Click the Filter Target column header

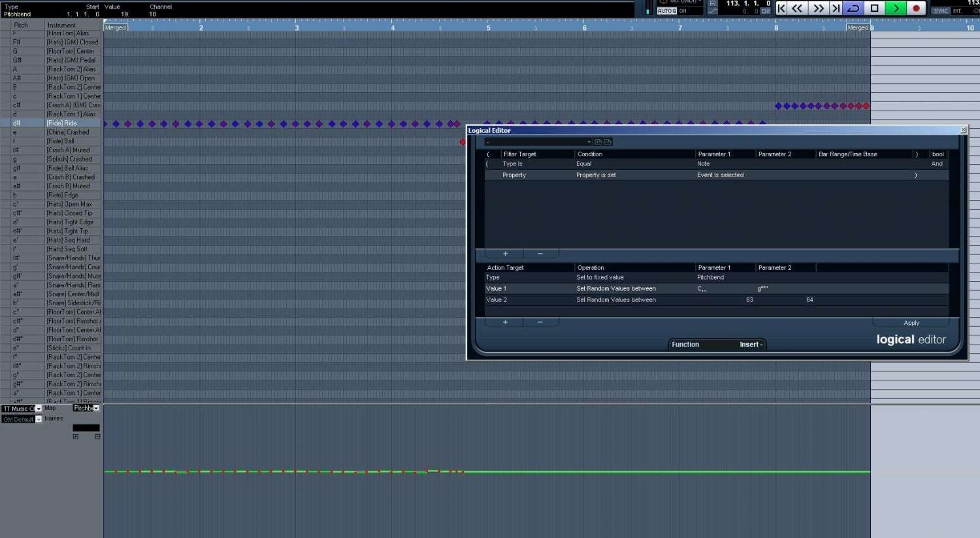click(x=519, y=154)
